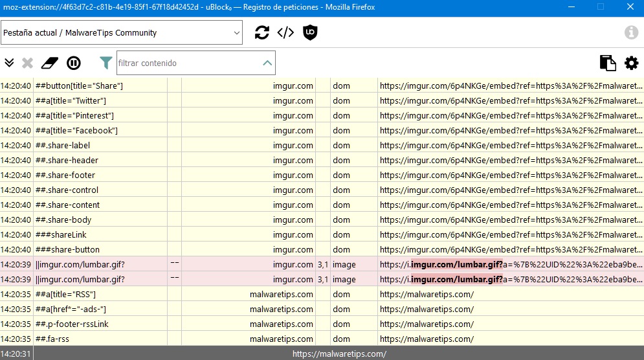Select the ##.share-control filter entry

(x=67, y=190)
